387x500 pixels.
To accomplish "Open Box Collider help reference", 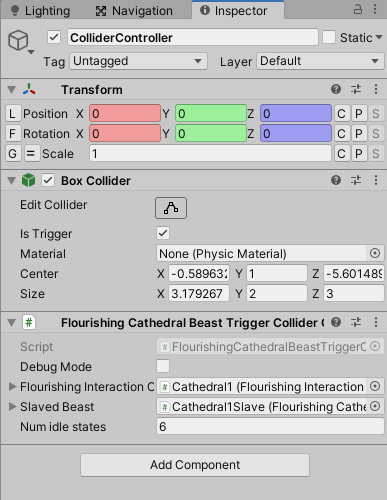I will (336, 180).
